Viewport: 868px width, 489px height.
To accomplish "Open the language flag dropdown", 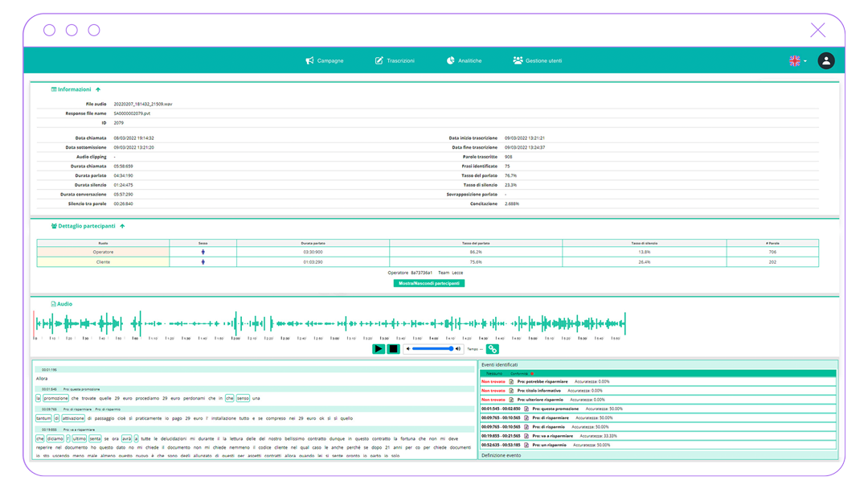I will tap(797, 61).
